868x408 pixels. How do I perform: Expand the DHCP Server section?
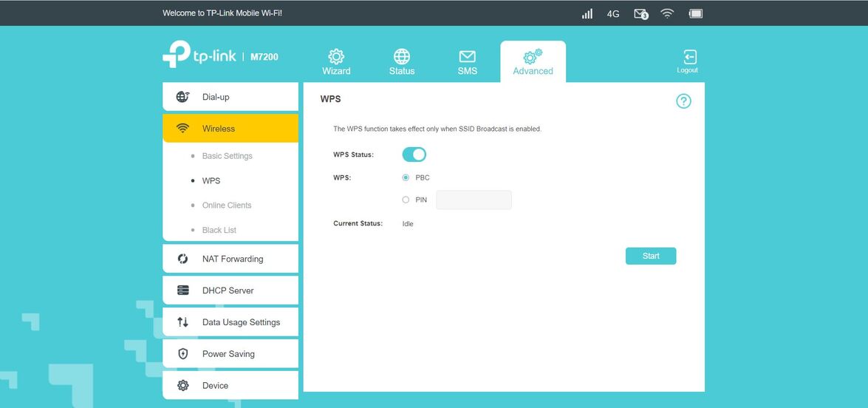click(230, 290)
